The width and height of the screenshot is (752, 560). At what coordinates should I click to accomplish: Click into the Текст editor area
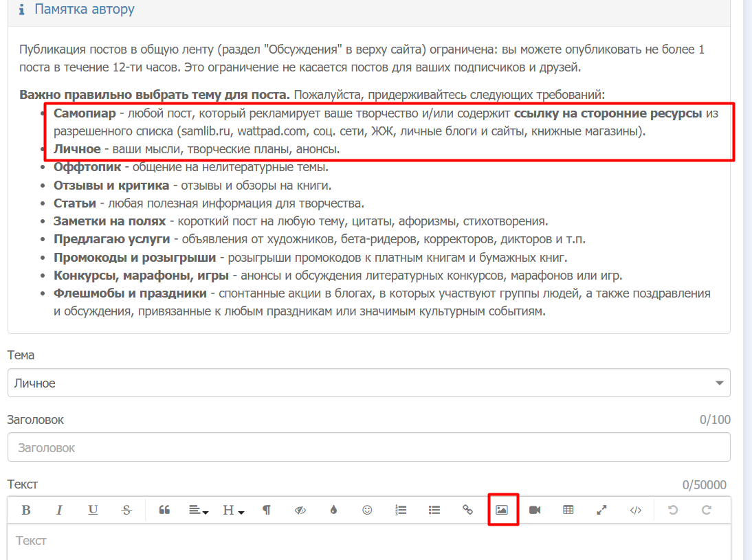pos(369,541)
